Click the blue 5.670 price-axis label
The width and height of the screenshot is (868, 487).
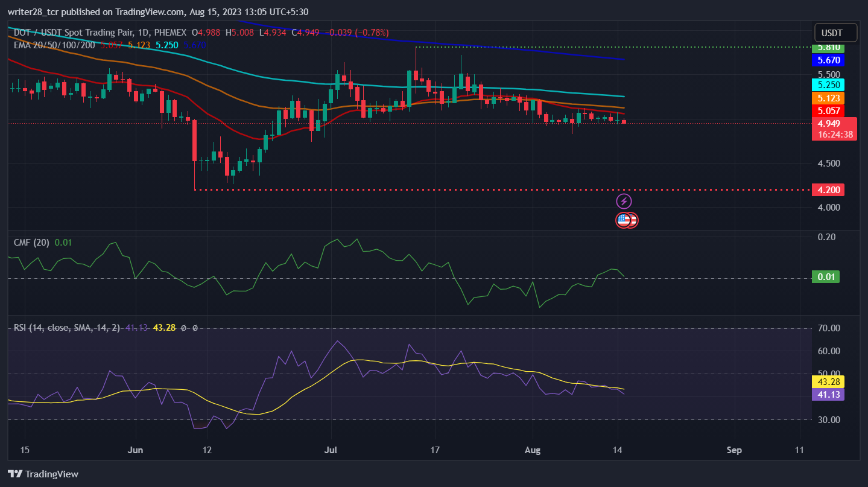tap(828, 60)
